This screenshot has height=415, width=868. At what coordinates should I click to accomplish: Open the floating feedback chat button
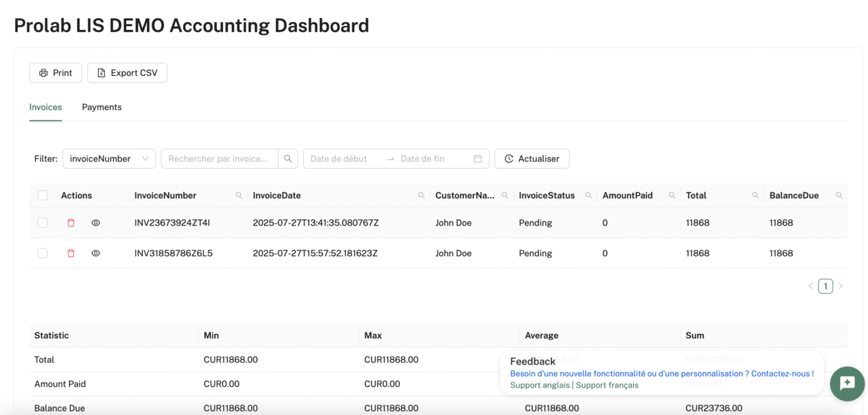point(847,384)
